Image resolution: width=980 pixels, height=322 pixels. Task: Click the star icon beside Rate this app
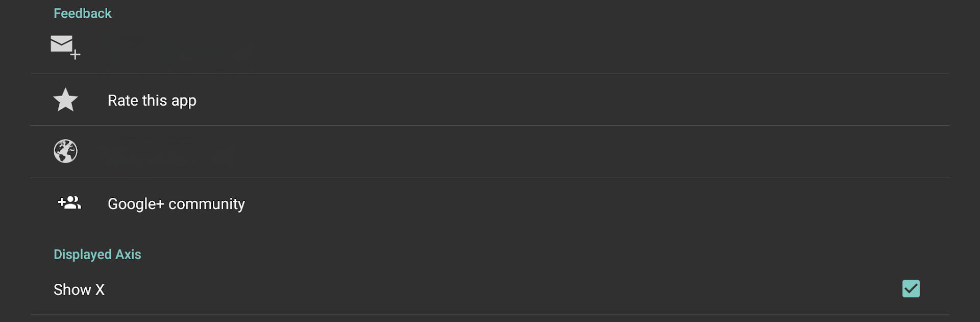[x=66, y=100]
